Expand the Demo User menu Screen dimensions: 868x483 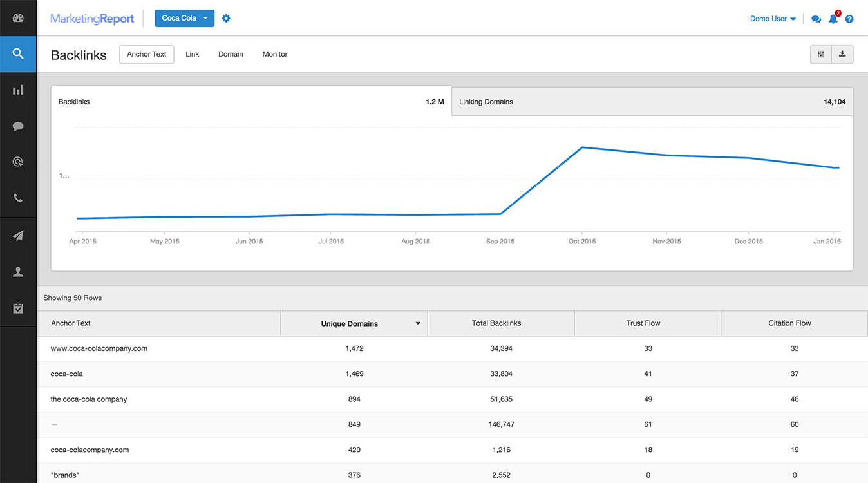(x=773, y=19)
